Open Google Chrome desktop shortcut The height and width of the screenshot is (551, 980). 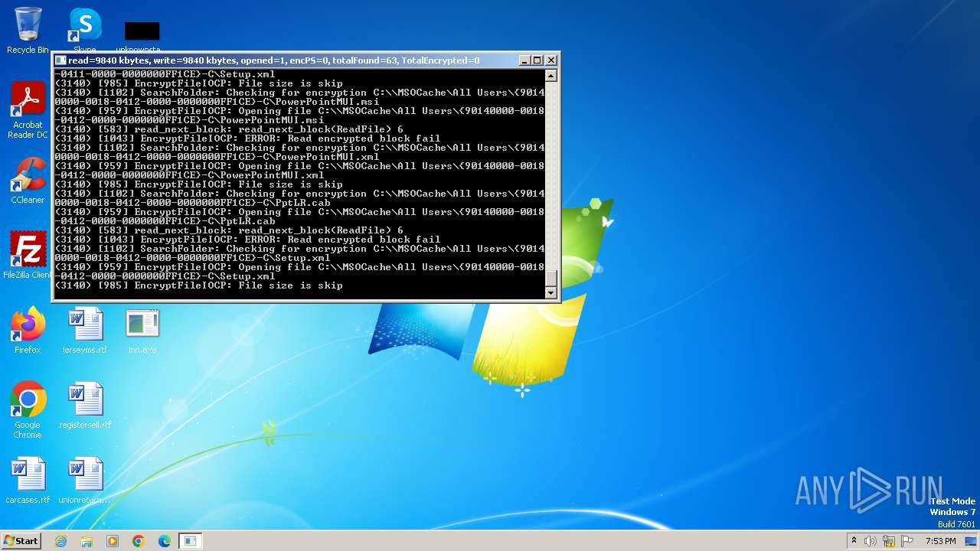(28, 409)
